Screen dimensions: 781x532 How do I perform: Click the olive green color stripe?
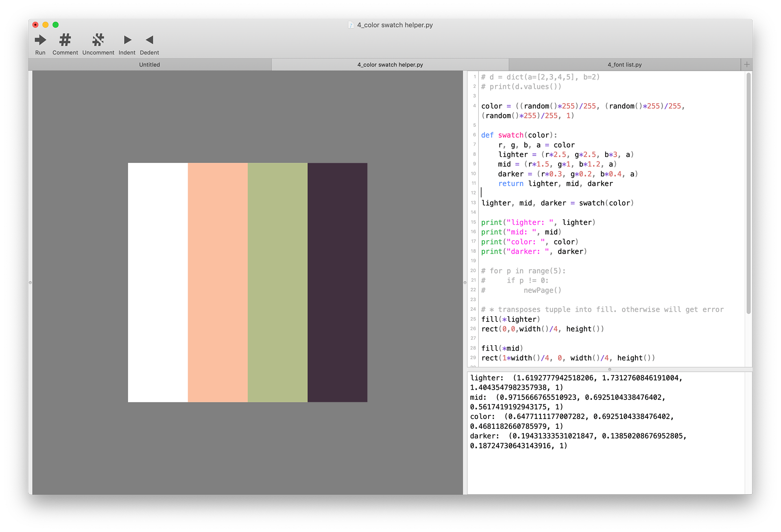coord(277,282)
